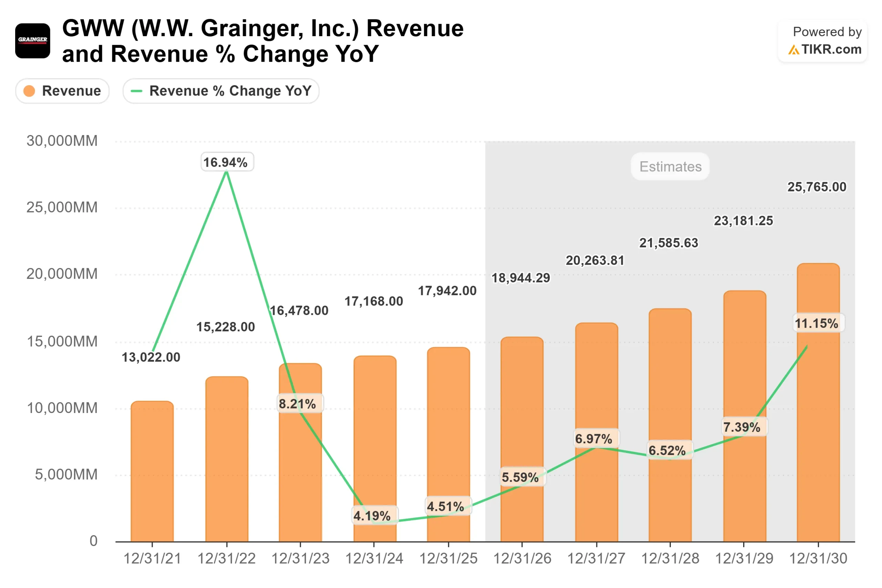The width and height of the screenshot is (882, 588).
Task: Click the chart title text
Action: coord(263,39)
